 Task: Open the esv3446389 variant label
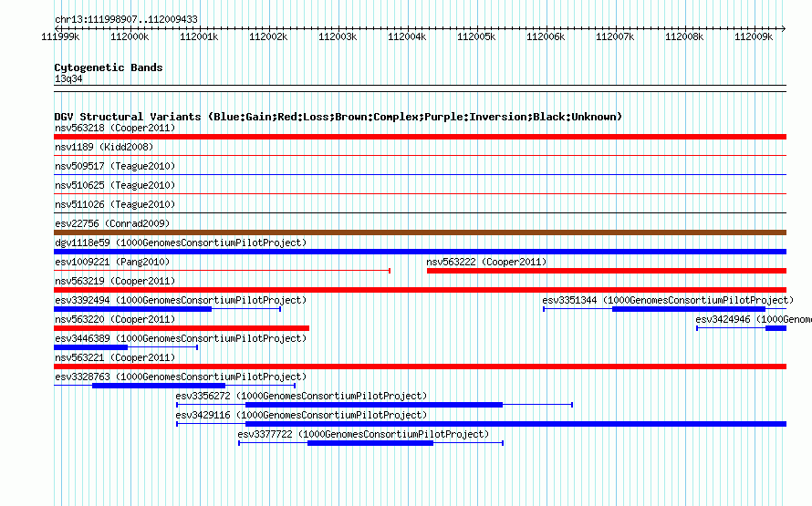click(181, 339)
